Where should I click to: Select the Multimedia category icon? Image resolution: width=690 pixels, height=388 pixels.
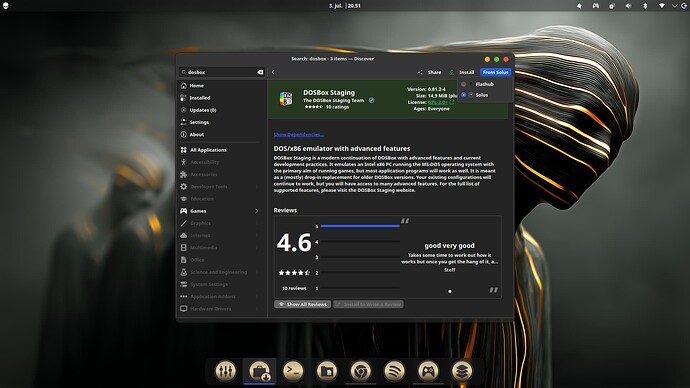[x=184, y=248]
